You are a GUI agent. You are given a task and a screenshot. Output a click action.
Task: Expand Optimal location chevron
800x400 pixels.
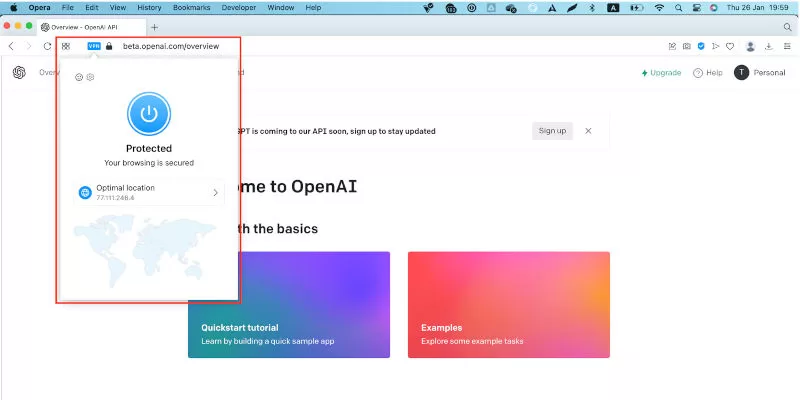(x=215, y=192)
